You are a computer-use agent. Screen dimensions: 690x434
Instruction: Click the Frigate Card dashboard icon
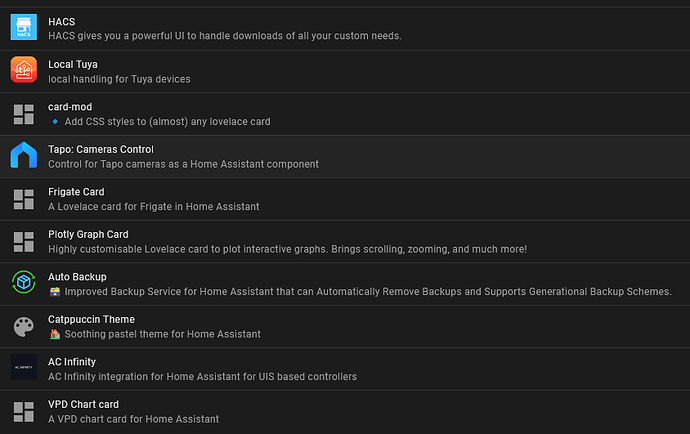tap(23, 199)
